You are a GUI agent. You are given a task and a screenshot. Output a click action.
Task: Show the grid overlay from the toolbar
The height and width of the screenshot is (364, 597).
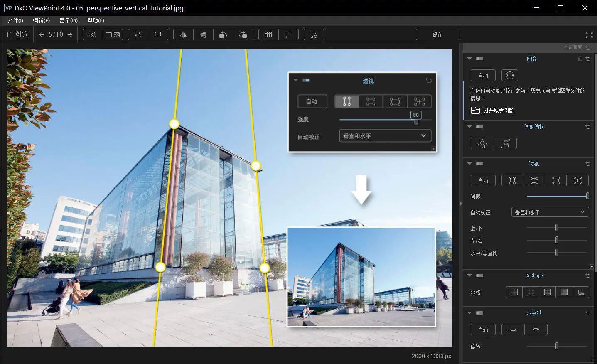click(268, 34)
